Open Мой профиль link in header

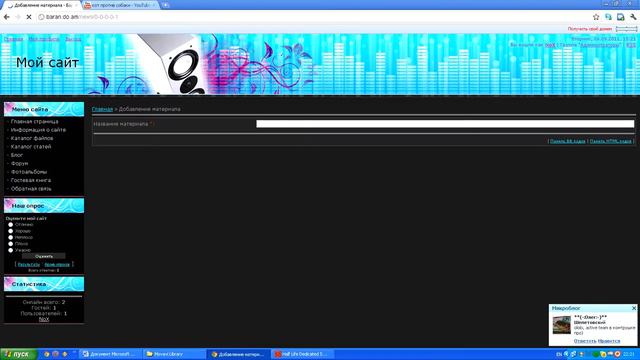click(x=44, y=39)
